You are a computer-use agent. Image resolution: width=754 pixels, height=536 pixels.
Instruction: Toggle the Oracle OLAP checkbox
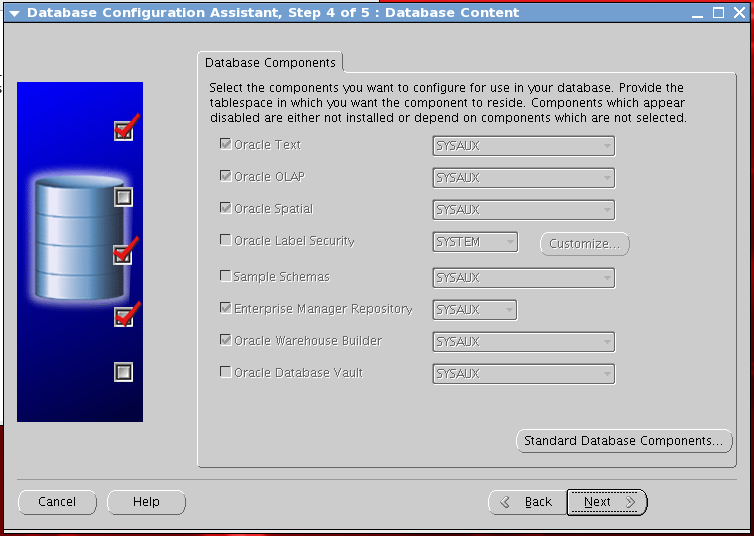pos(226,175)
